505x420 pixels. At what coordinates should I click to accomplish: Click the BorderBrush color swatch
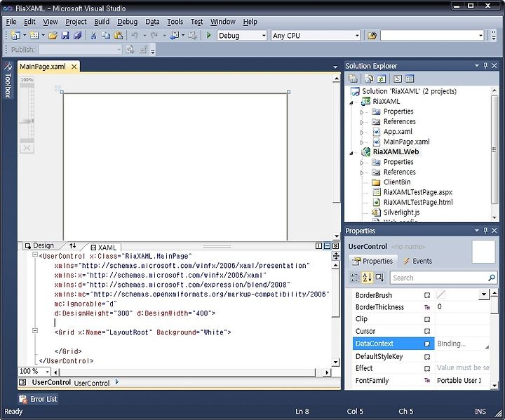click(441, 294)
